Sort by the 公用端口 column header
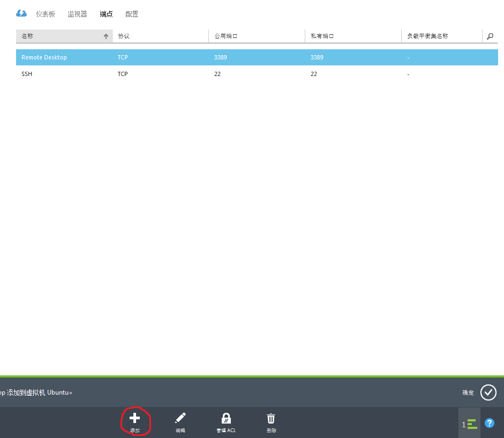This screenshot has width=504, height=438. (x=256, y=36)
